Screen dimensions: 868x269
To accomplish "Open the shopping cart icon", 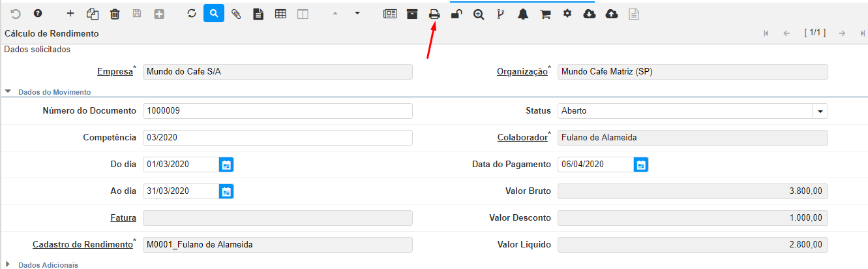I will click(545, 13).
